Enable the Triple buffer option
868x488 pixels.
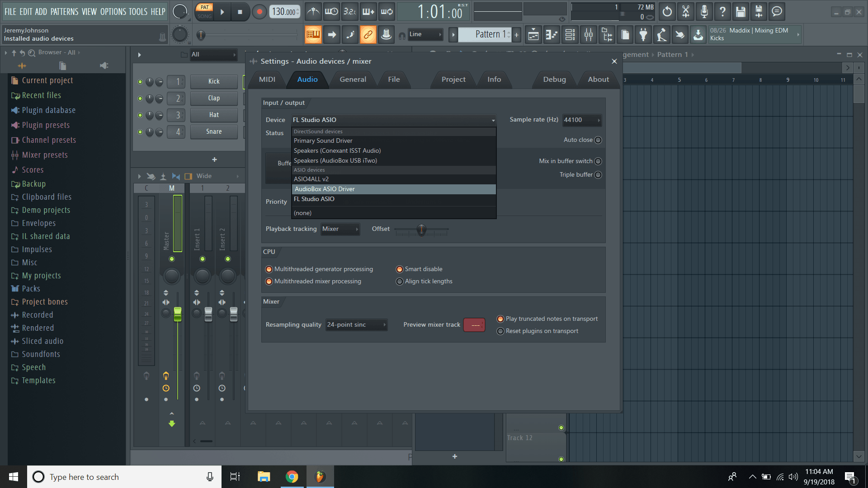598,174
